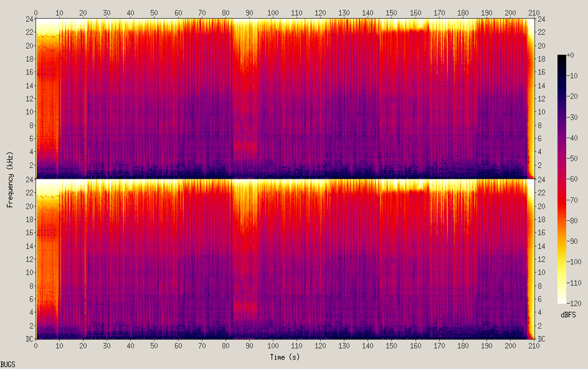Click the 50 tick on bottom time axis

[154, 345]
